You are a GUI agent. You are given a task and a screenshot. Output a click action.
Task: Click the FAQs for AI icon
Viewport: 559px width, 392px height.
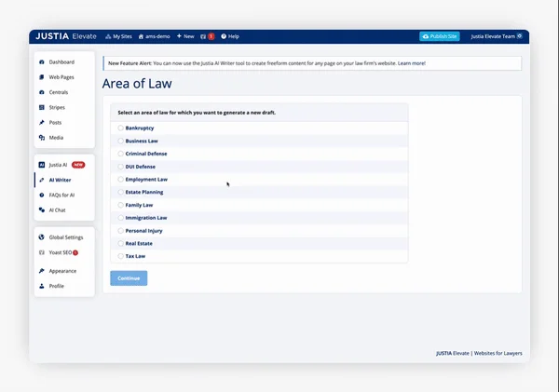[x=42, y=195]
